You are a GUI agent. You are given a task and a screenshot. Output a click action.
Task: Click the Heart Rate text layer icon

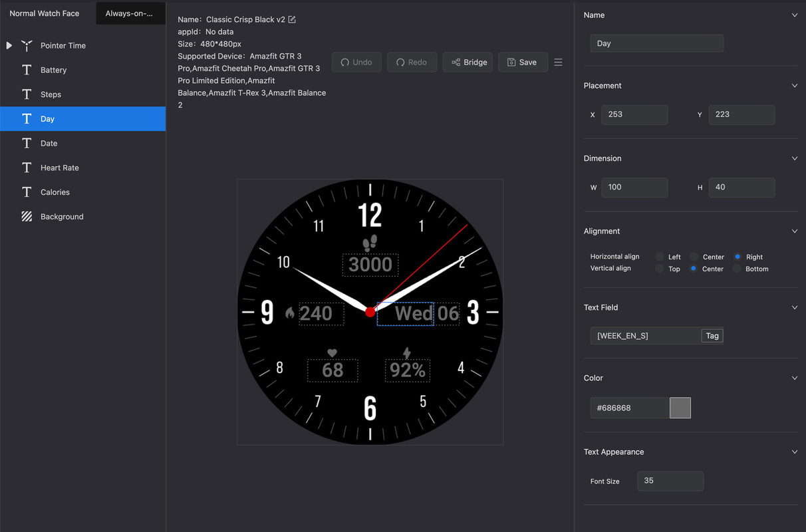[27, 168]
